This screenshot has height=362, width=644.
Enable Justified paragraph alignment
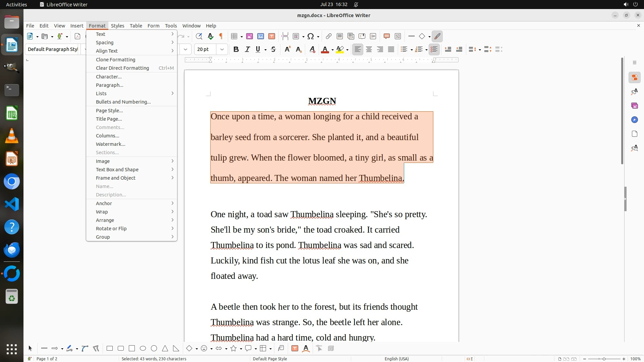391,49
